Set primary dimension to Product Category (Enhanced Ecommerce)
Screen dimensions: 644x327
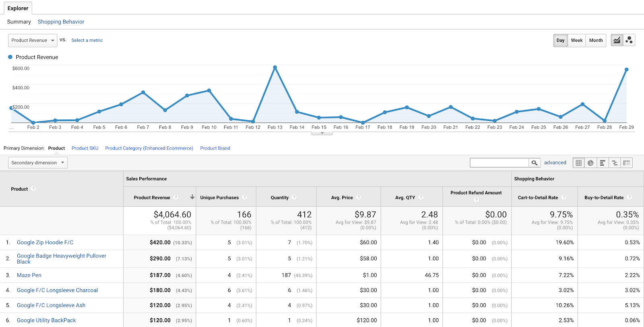[x=149, y=148]
